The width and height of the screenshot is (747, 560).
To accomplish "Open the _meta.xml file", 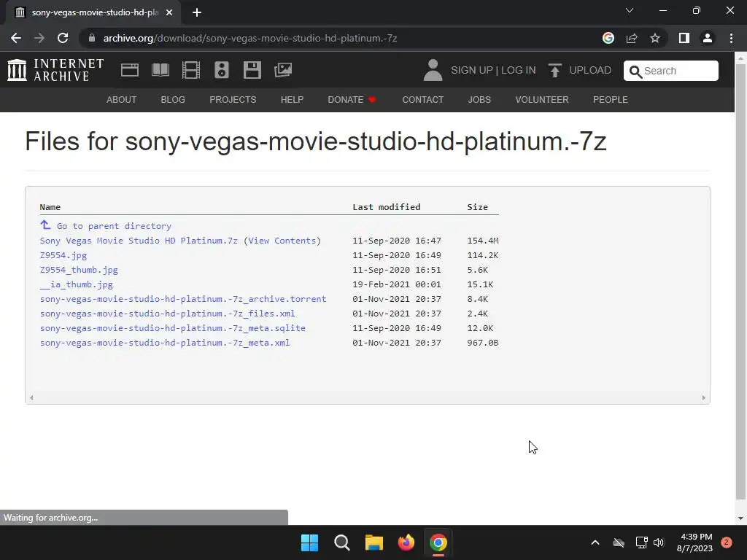I will pos(165,343).
